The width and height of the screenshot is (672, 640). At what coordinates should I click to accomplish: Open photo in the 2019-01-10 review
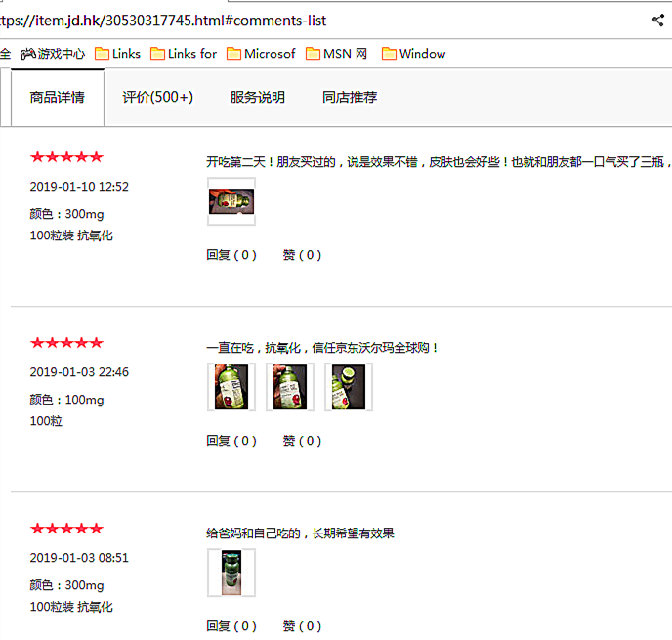[x=231, y=201]
